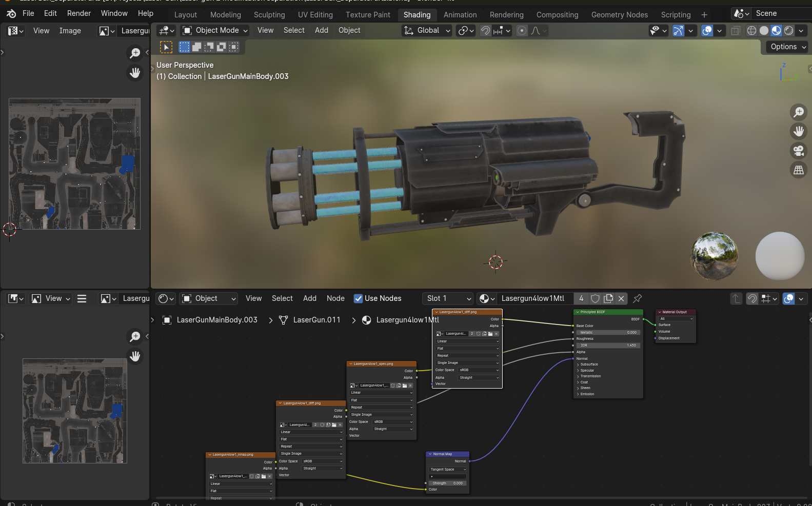This screenshot has height=506, width=812.
Task: Open the Object Mode dropdown
Action: point(215,30)
